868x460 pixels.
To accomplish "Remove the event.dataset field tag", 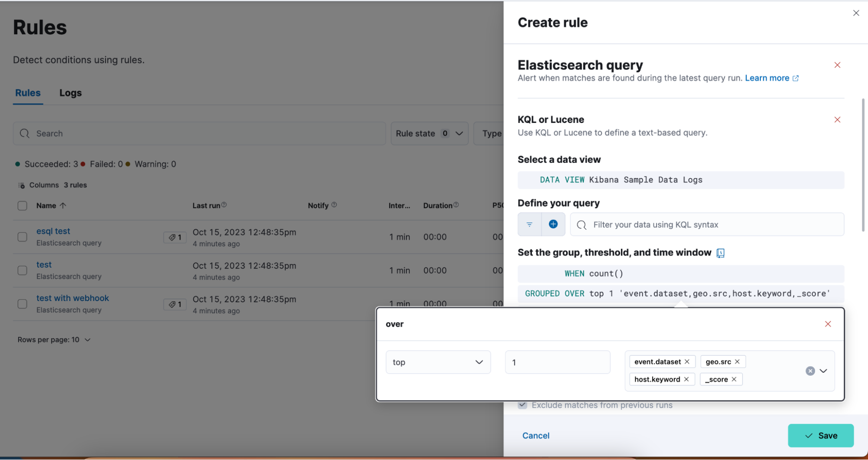I will click(x=687, y=362).
